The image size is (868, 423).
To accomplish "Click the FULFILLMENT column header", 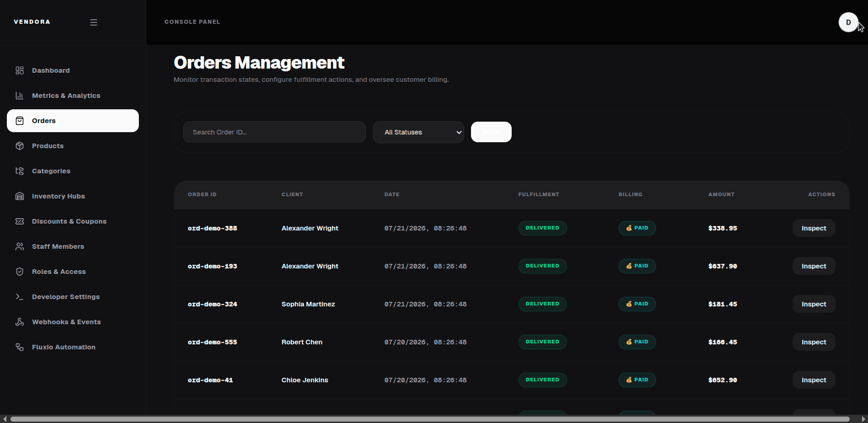I will [539, 194].
